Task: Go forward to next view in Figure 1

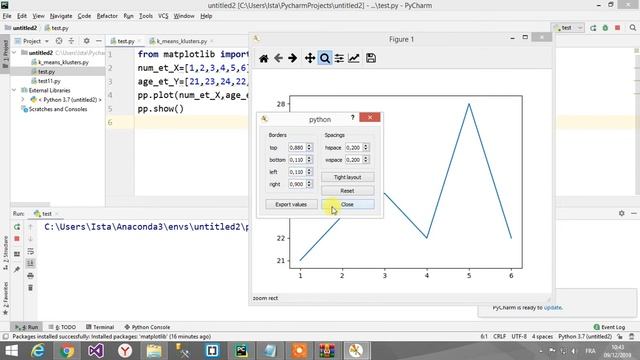Action: (293, 58)
